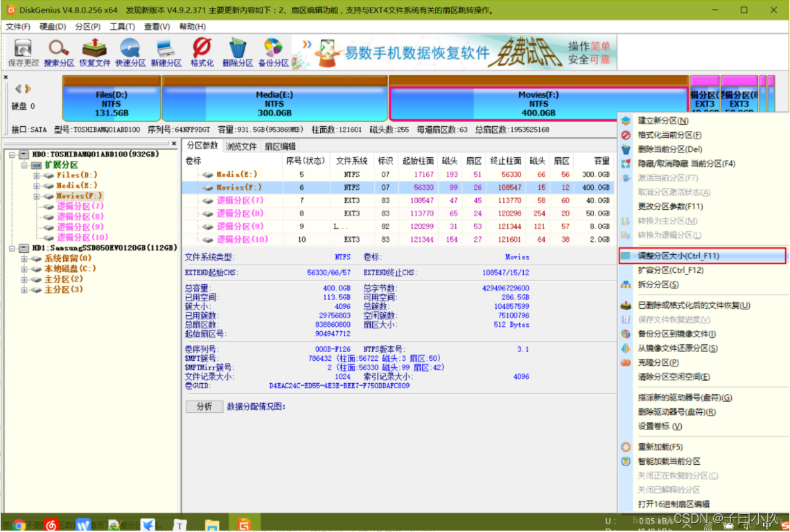The height and width of the screenshot is (532, 790).
Task: Go to next disk with right arrow
Action: 28,89
